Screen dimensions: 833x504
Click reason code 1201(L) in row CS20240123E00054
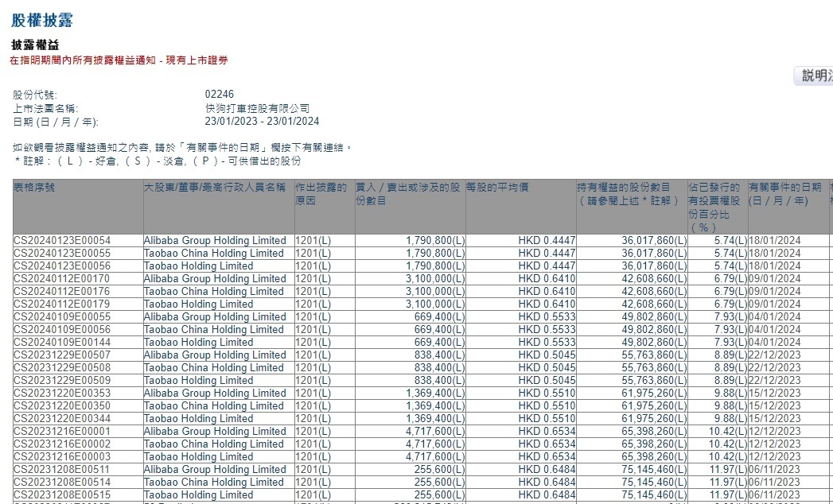click(x=313, y=241)
